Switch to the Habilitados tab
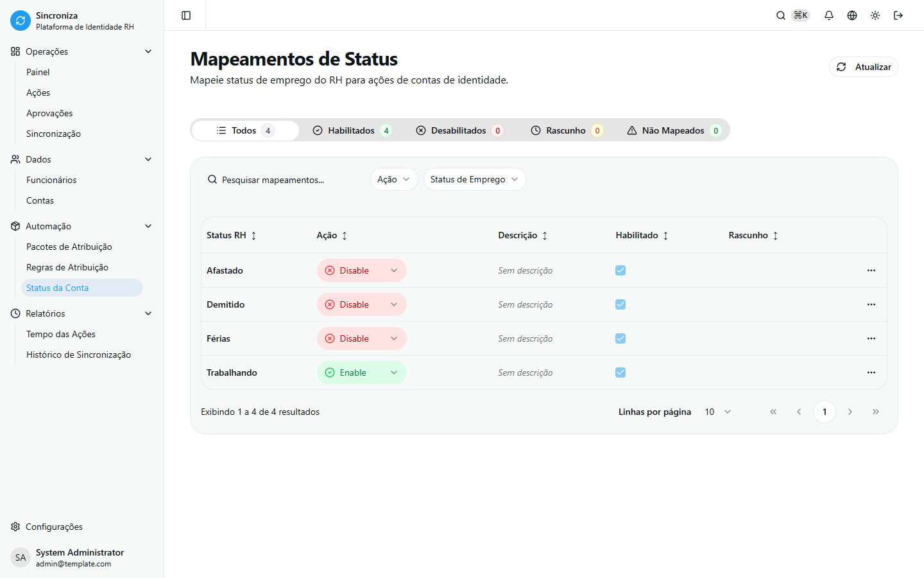 pos(352,130)
